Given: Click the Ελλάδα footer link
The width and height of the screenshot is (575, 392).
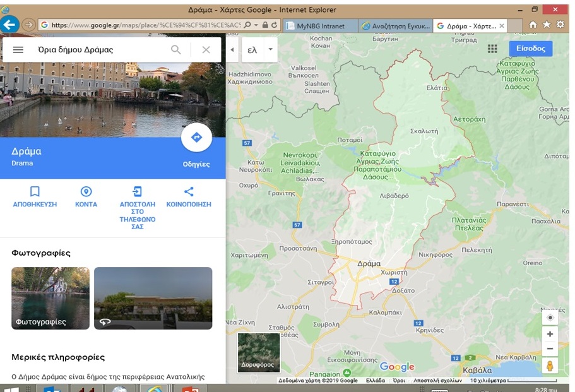Looking at the screenshot, I should [x=376, y=380].
